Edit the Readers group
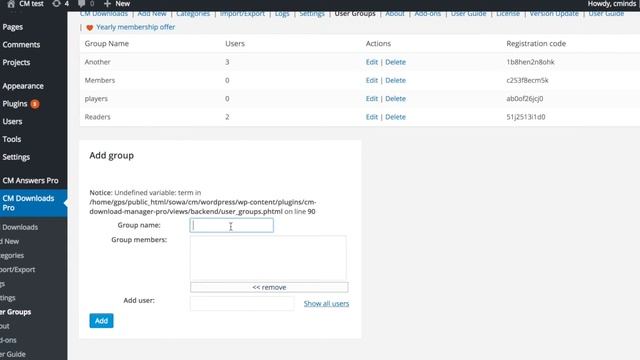The height and width of the screenshot is (360, 640). click(371, 117)
